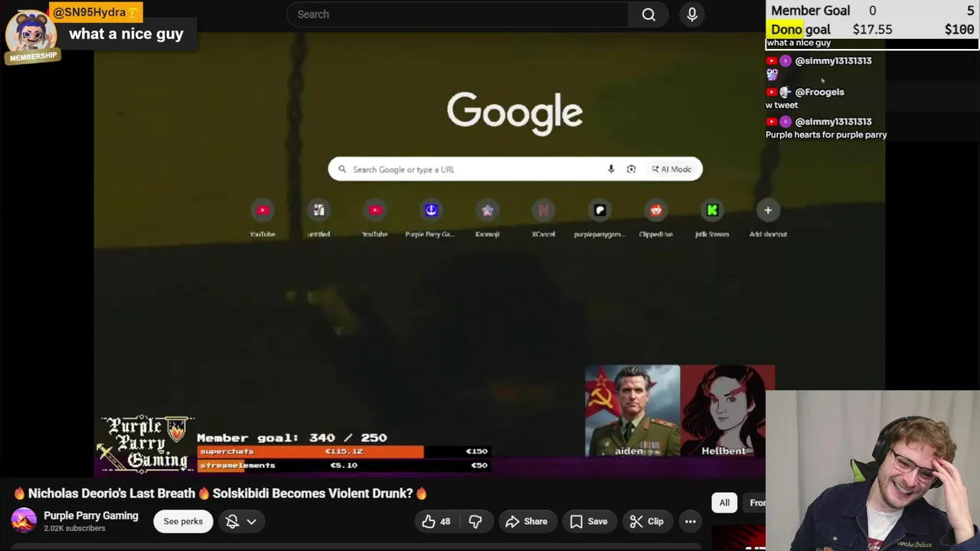Activate YouTube voice search microphone
This screenshot has height=551, width=980.
pos(692,15)
